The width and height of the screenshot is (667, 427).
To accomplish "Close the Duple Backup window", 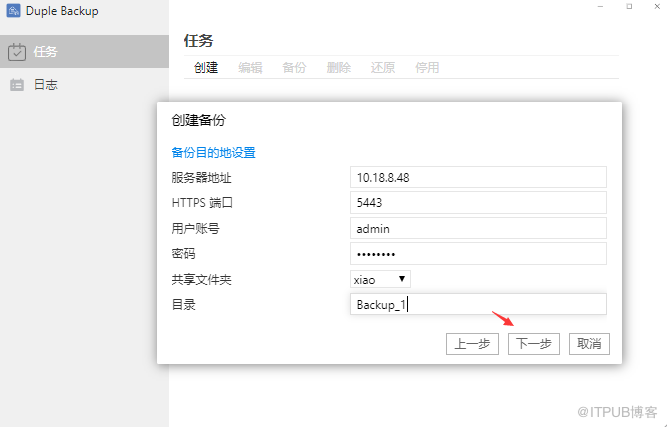I will click(657, 6).
